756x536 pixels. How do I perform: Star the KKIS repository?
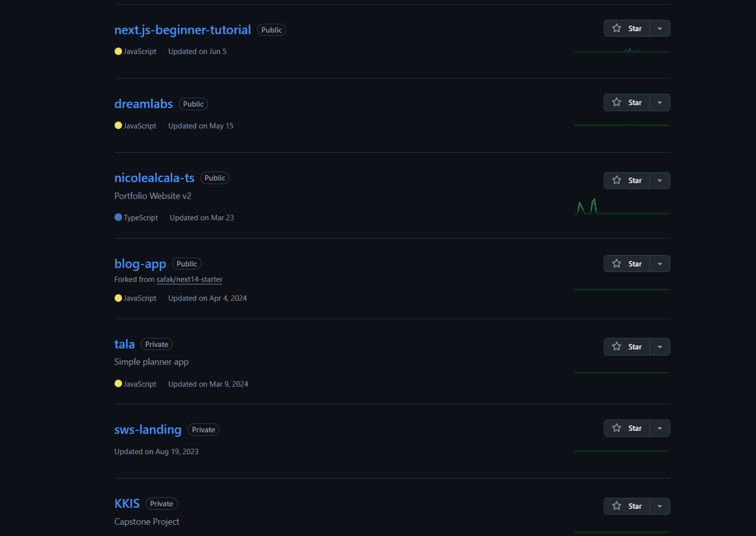[627, 506]
